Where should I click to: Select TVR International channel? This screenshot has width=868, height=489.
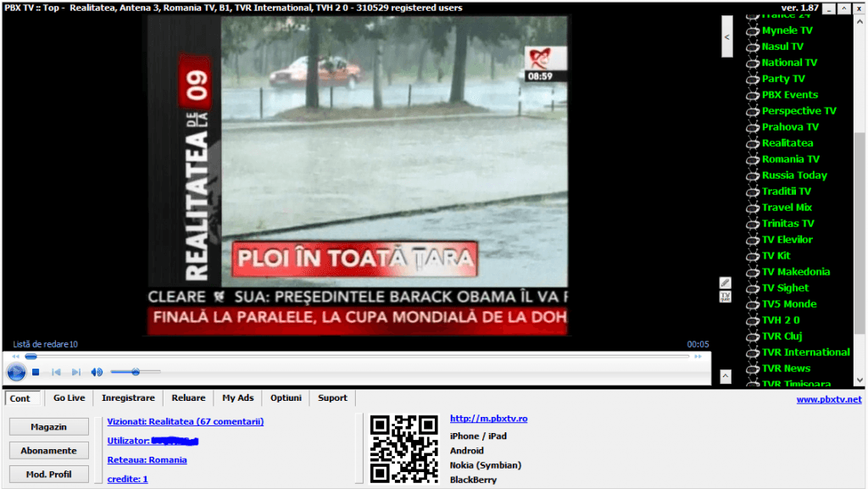coord(805,352)
